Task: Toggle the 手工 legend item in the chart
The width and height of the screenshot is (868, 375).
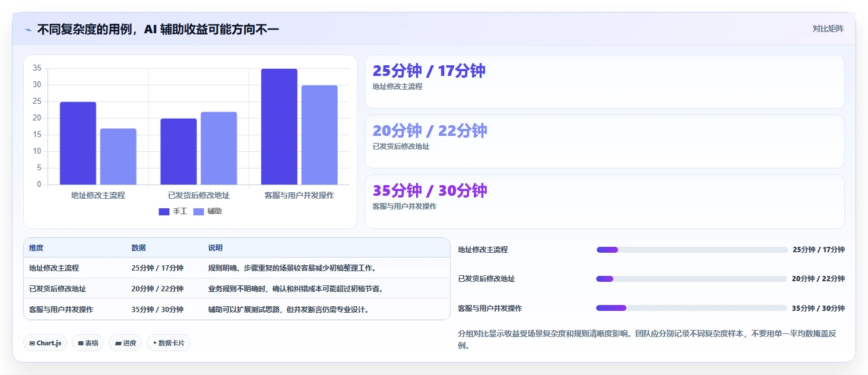Action: pos(173,211)
